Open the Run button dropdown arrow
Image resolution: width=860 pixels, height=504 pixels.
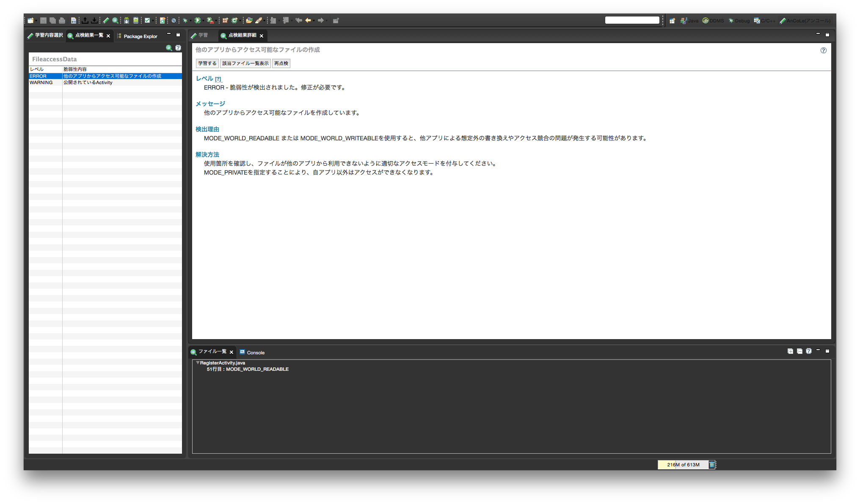tap(204, 20)
